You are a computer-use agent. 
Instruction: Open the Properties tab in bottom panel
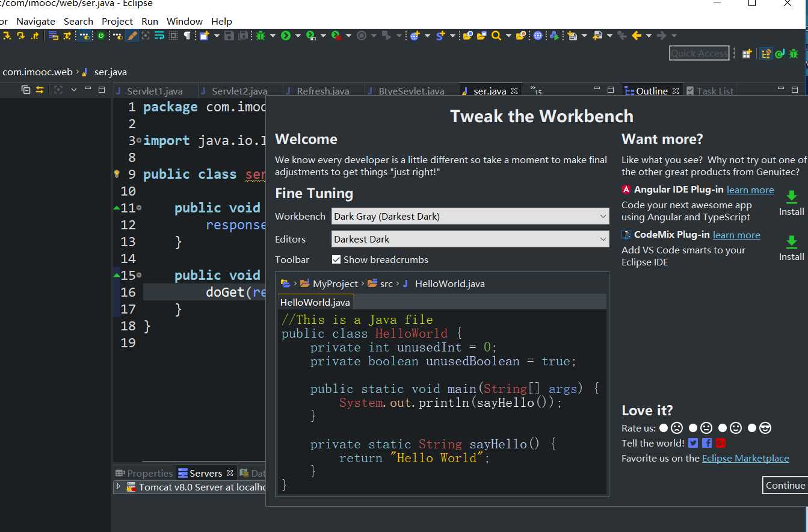144,473
